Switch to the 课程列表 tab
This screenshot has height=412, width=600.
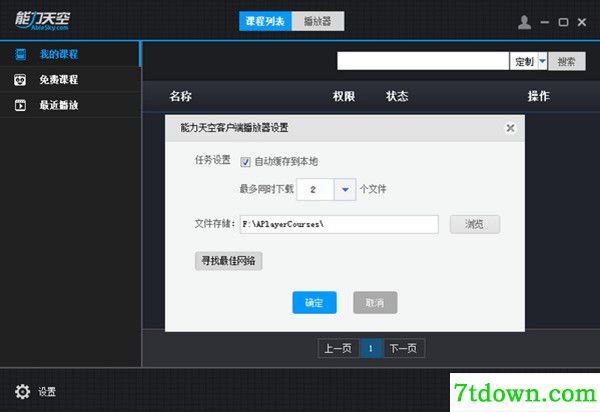tap(265, 21)
